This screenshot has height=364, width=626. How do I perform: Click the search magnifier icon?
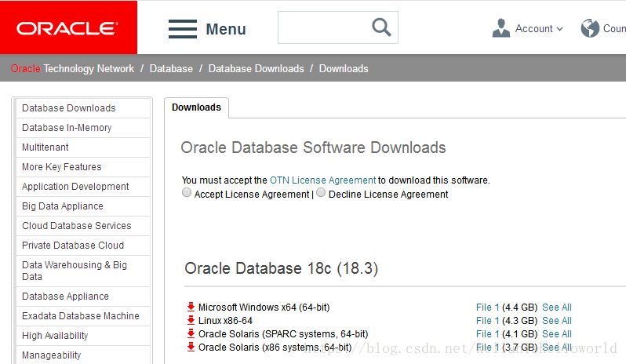[381, 27]
